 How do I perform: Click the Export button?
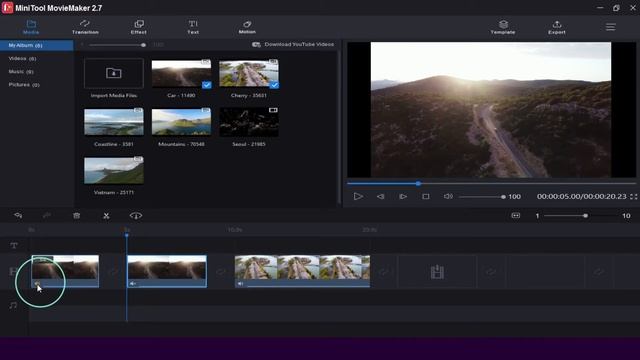557,27
